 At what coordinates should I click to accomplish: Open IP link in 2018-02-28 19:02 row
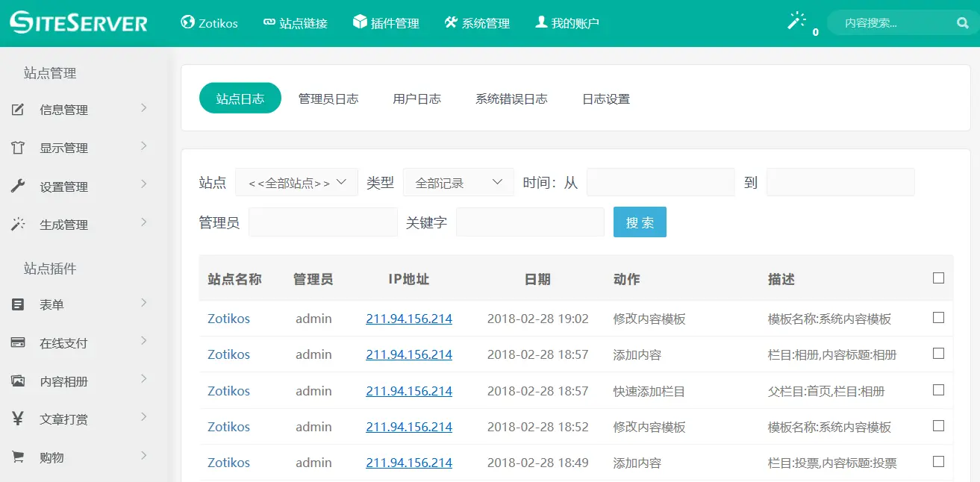click(x=409, y=319)
